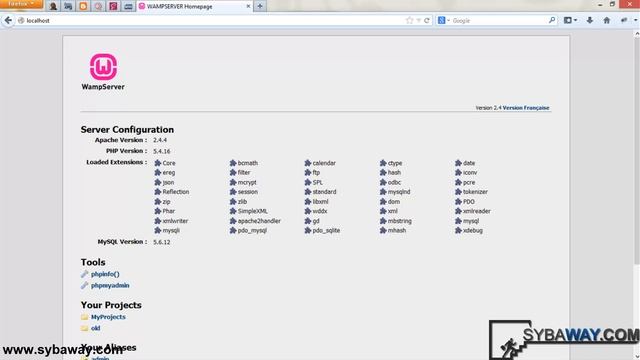The image size is (640, 360).
Task: Click the vertical page scrollbar thumb
Action: coord(637,151)
